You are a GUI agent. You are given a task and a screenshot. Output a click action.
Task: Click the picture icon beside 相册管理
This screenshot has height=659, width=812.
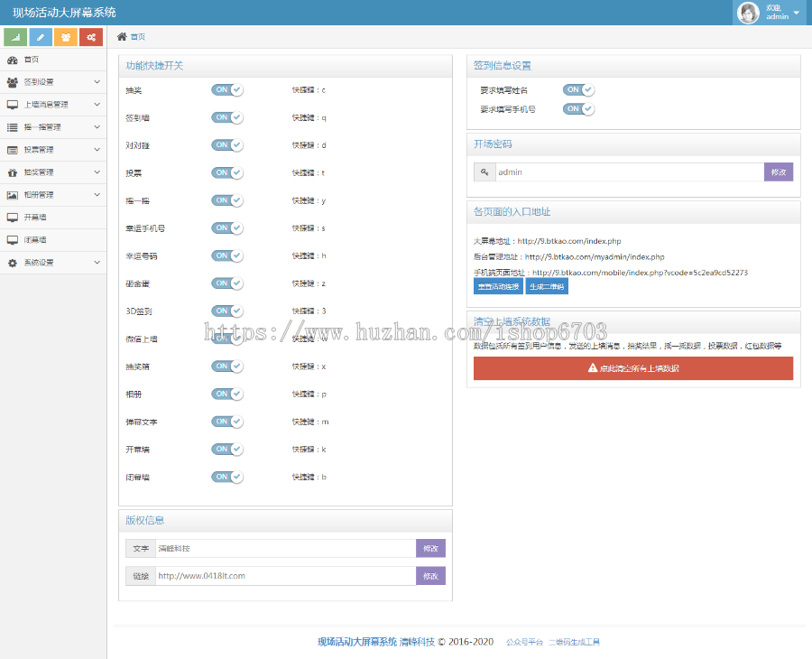(13, 195)
